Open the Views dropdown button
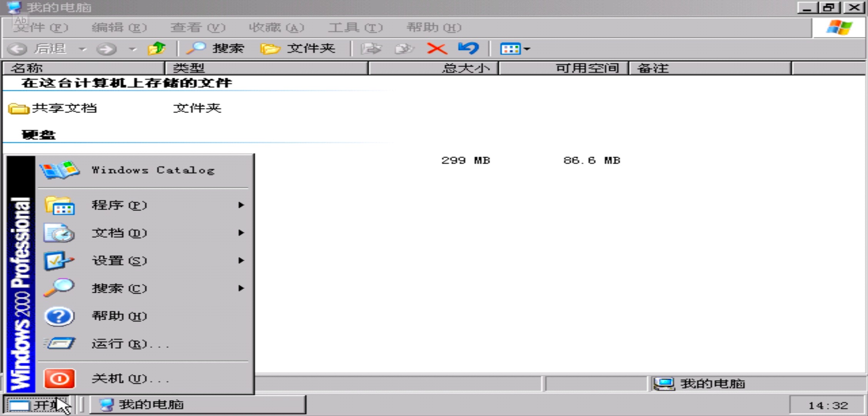Image resolution: width=868 pixels, height=416 pixels. point(515,49)
